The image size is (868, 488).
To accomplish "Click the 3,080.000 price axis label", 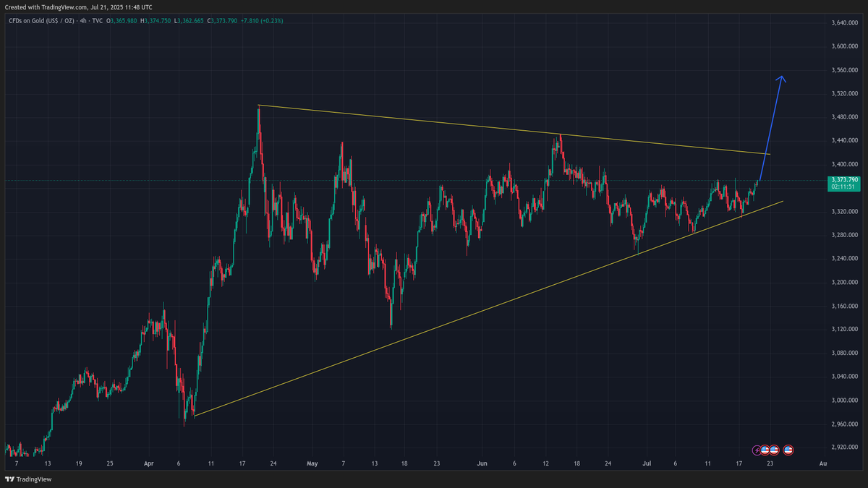I will pyautogui.click(x=845, y=353).
